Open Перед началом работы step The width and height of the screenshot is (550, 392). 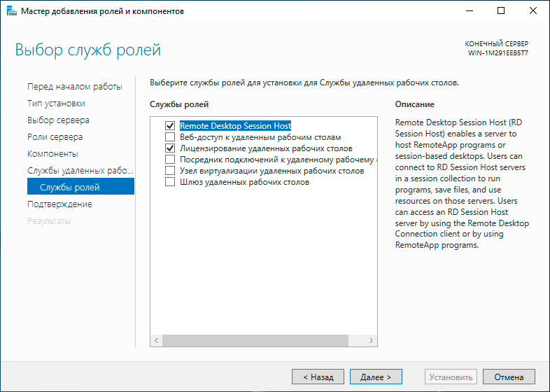pos(75,86)
